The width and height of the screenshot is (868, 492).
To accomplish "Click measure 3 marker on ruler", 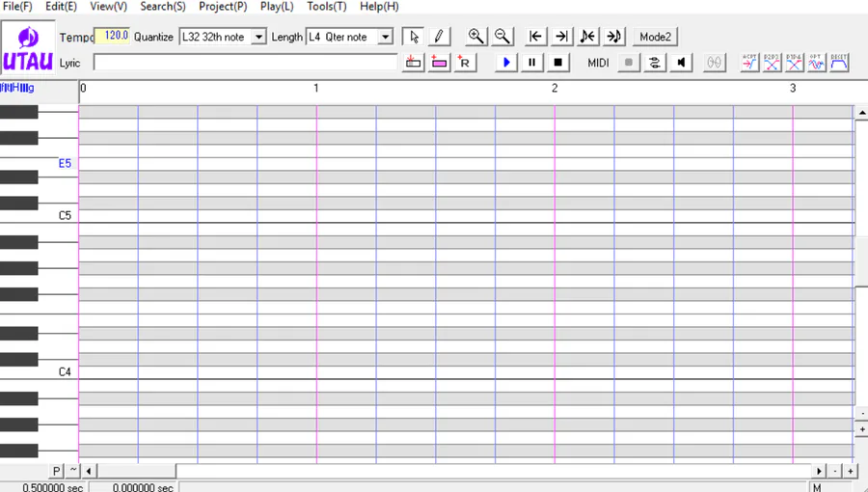I will tap(793, 89).
